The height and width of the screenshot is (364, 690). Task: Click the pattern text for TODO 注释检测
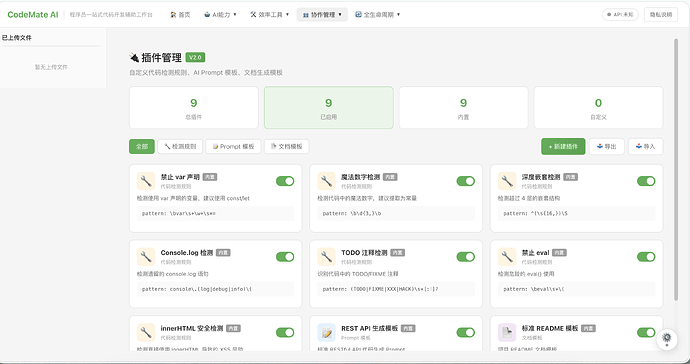click(380, 289)
